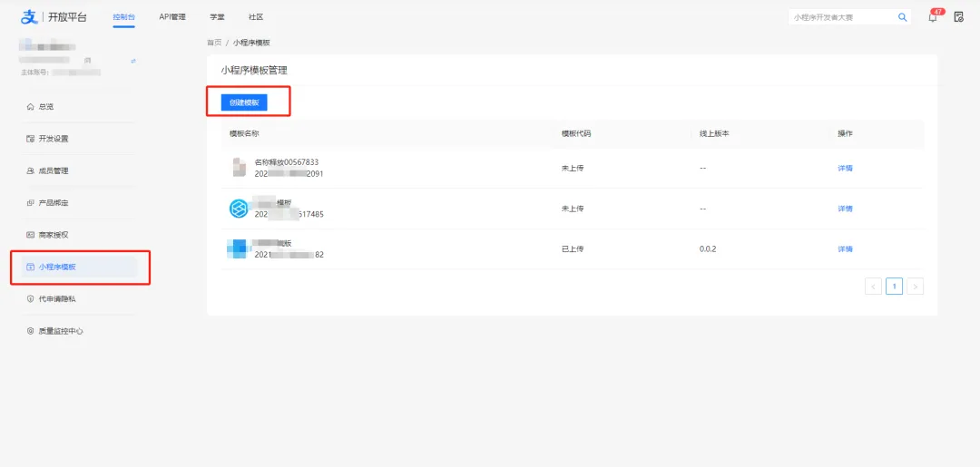Click the 总览 home icon
The image size is (980, 467).
coord(30,107)
